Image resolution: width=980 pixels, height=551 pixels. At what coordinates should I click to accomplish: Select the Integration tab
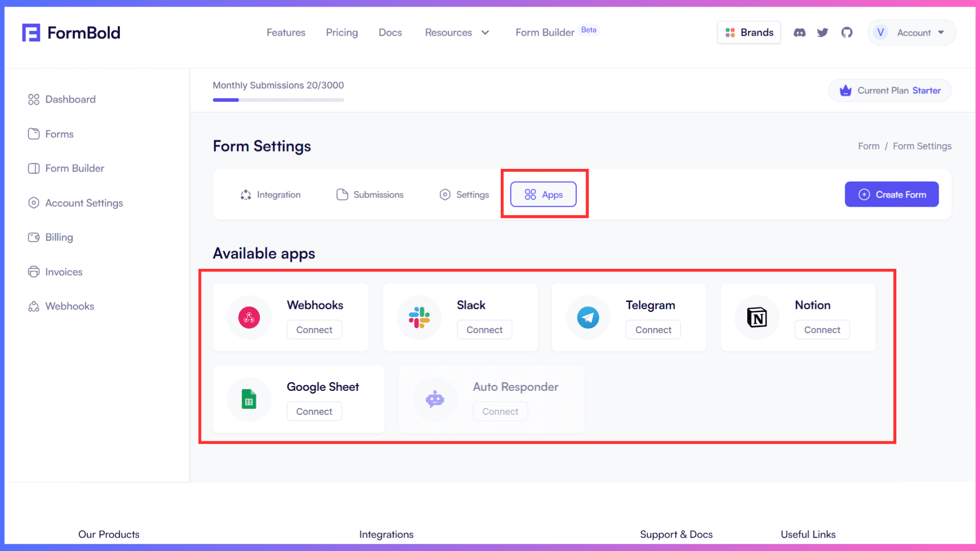coord(271,195)
